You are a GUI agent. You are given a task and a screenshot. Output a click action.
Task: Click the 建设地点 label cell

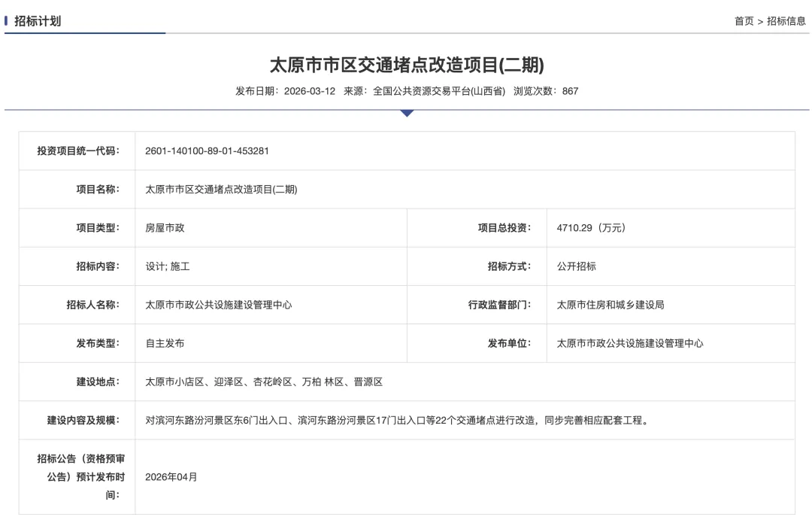77,382
